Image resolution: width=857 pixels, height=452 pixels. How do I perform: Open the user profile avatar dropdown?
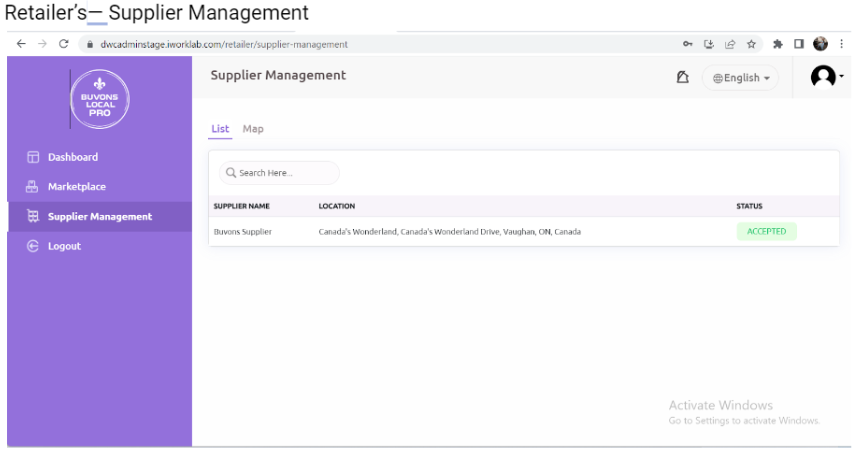click(826, 77)
